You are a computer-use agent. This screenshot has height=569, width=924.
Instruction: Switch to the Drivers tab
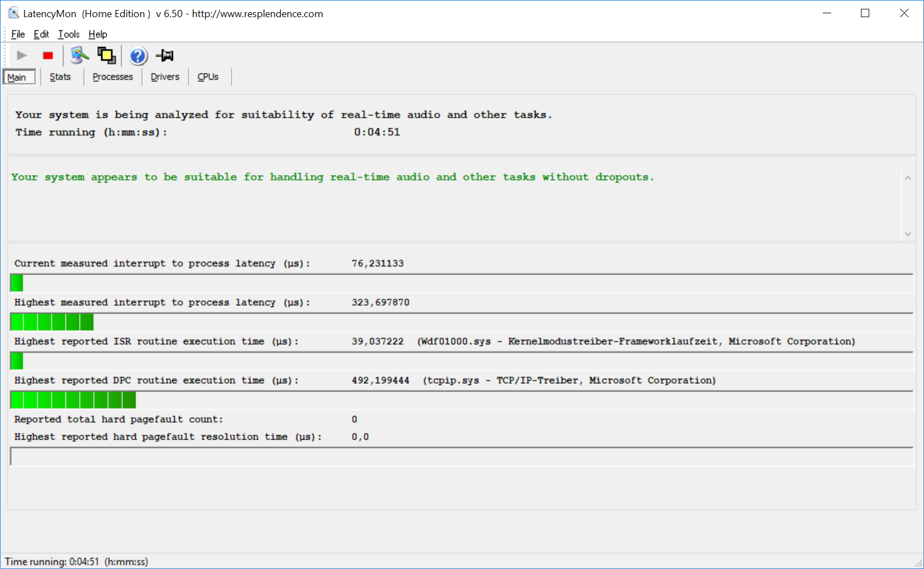[165, 77]
